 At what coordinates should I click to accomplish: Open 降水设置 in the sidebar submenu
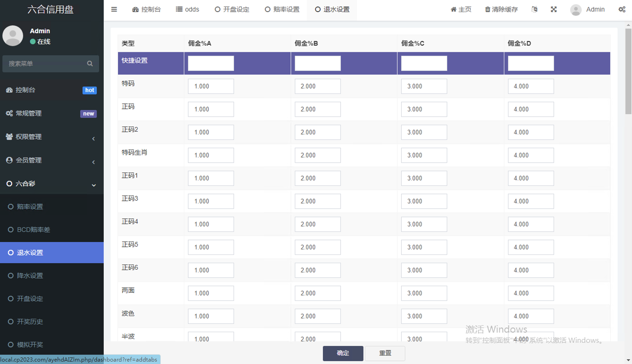tap(52, 276)
